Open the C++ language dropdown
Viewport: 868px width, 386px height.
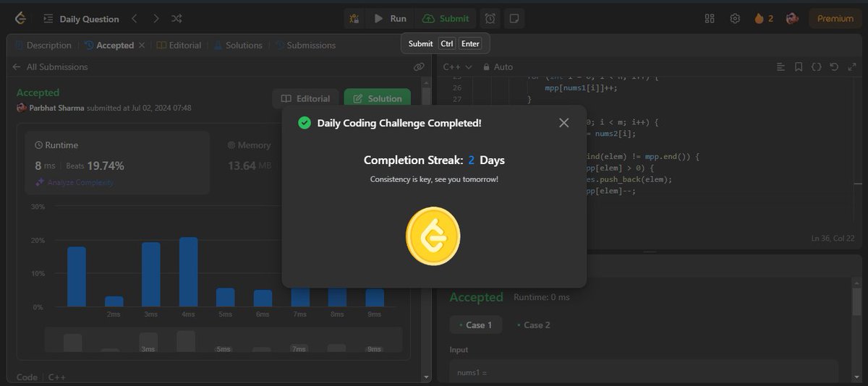tap(457, 67)
